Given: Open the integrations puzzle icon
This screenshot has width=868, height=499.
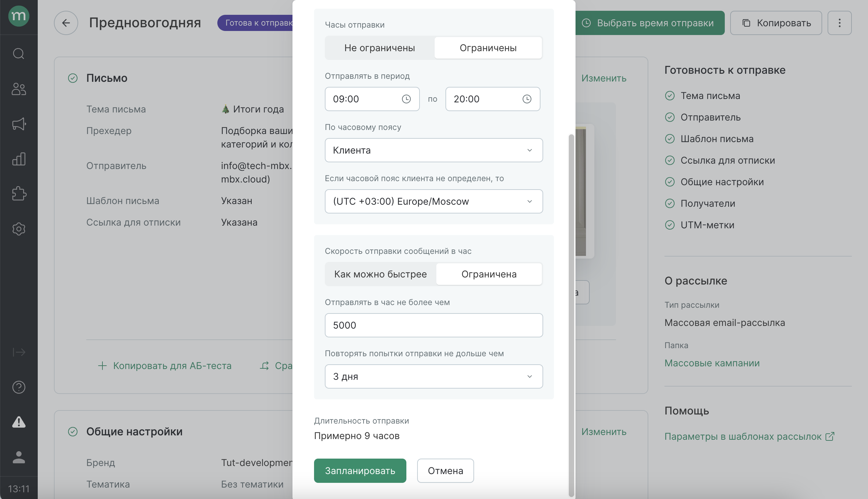Looking at the screenshot, I should pos(19,194).
